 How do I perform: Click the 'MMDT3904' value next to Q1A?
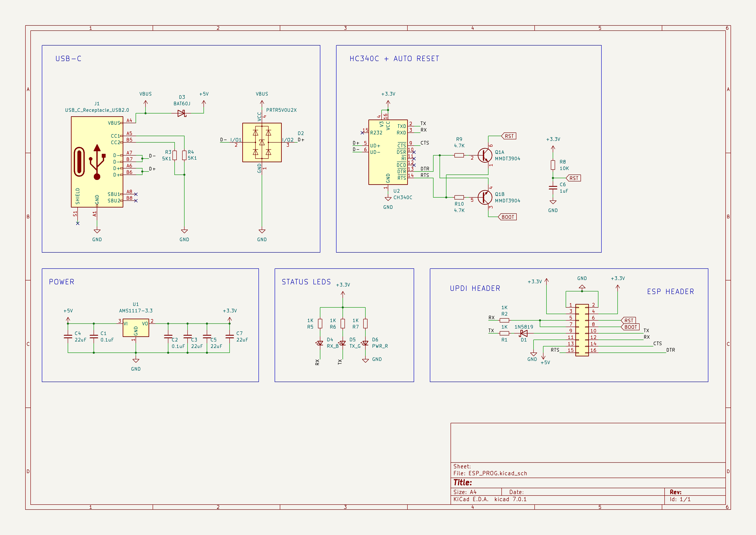pos(507,159)
